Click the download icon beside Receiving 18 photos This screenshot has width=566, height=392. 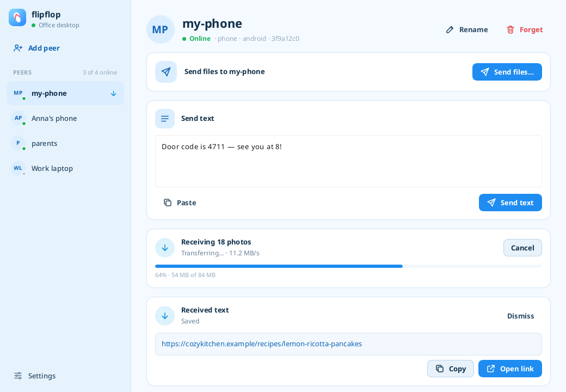click(x=165, y=248)
